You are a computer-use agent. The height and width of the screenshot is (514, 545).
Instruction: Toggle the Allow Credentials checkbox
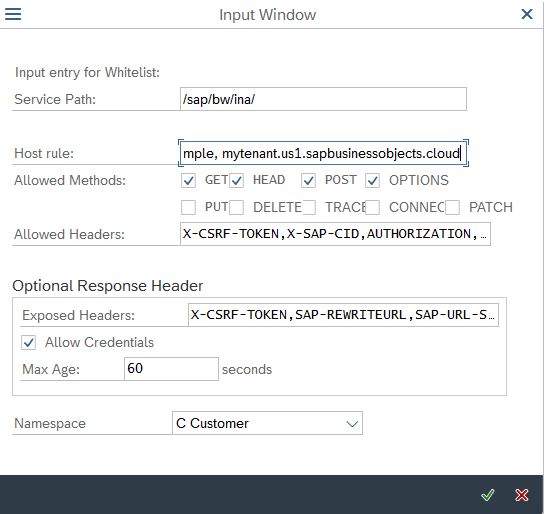29,342
